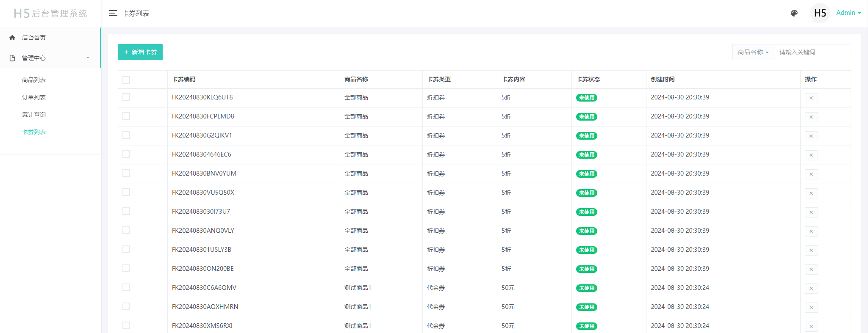Delete coupon FK20240830FCPLMD8 via its X icon
Viewport: 868px width, 333px height.
[811, 117]
